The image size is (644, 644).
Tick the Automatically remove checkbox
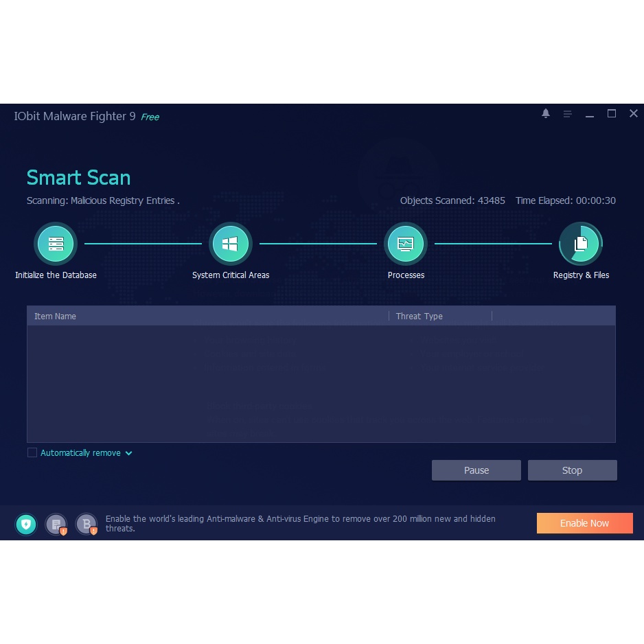(32, 452)
